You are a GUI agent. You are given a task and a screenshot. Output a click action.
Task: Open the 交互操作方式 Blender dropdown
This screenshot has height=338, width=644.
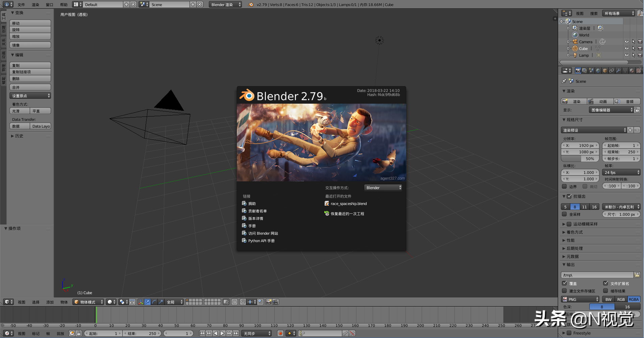coord(383,187)
